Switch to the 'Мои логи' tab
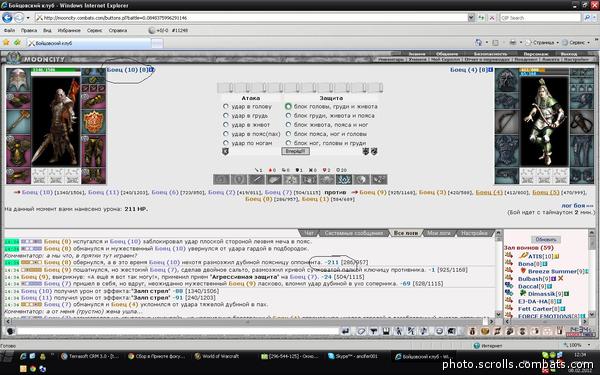 439,233
